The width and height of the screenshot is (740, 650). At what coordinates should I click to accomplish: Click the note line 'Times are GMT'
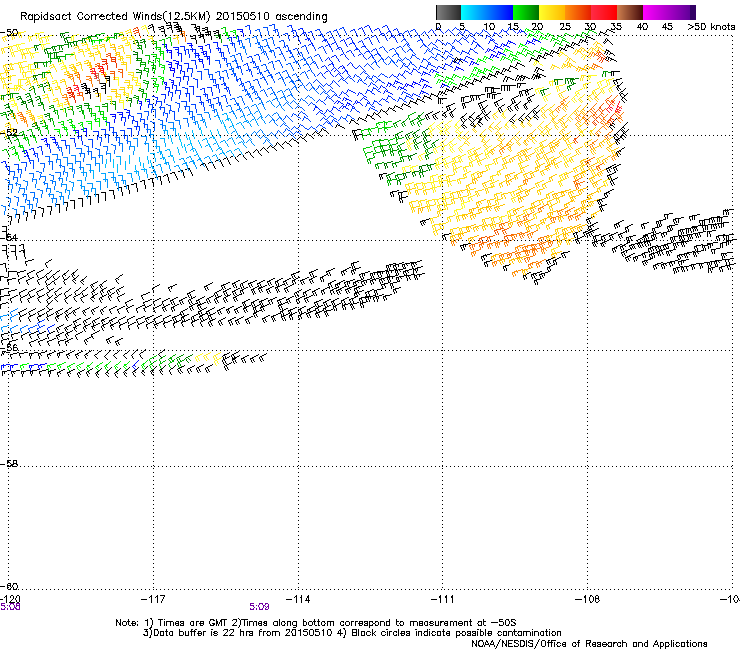193,623
